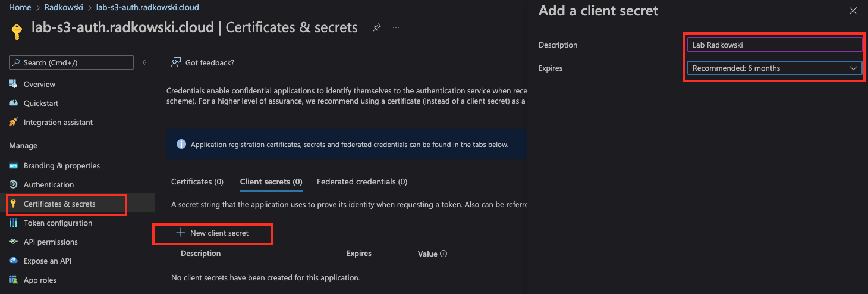Go to Radkowski in the breadcrumb
Screen dimensions: 868x294
[63, 8]
